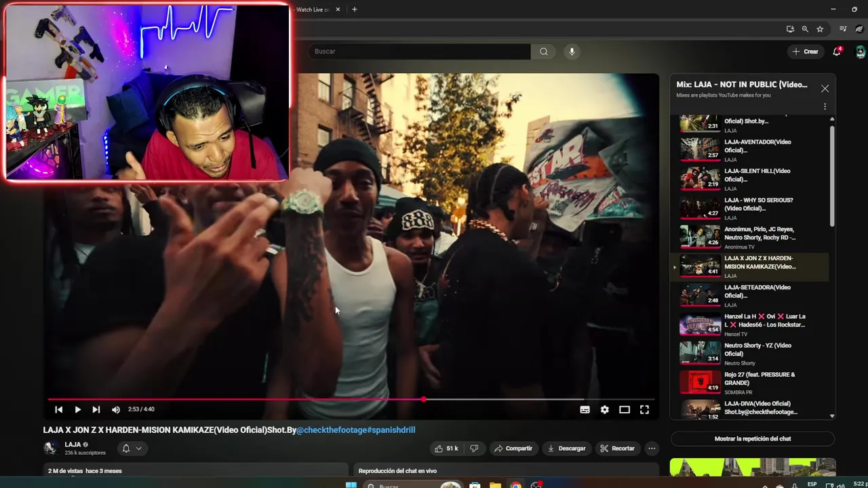Play LAJA - WHY SO SERIOUS? playlist entry
Screen dimensions: 868x488
[749, 208]
